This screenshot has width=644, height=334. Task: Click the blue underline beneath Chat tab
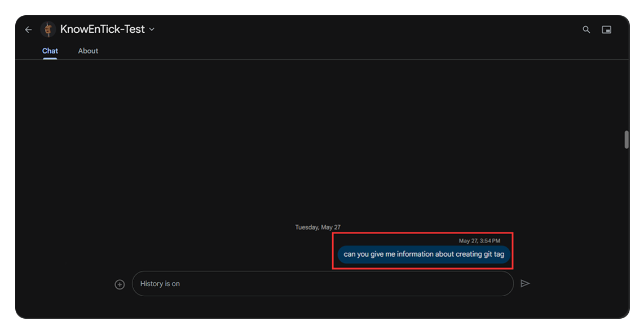[50, 58]
